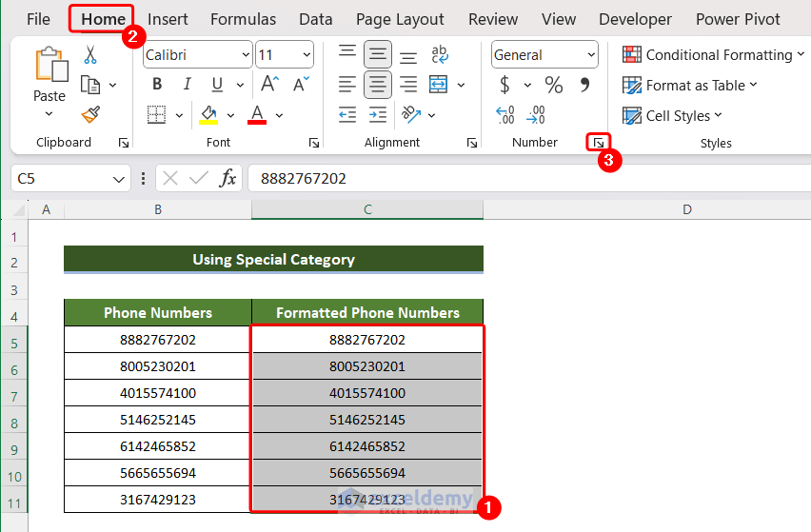Switch to the Page Layout tab
Image resolution: width=811 pixels, height=532 pixels.
(x=400, y=19)
